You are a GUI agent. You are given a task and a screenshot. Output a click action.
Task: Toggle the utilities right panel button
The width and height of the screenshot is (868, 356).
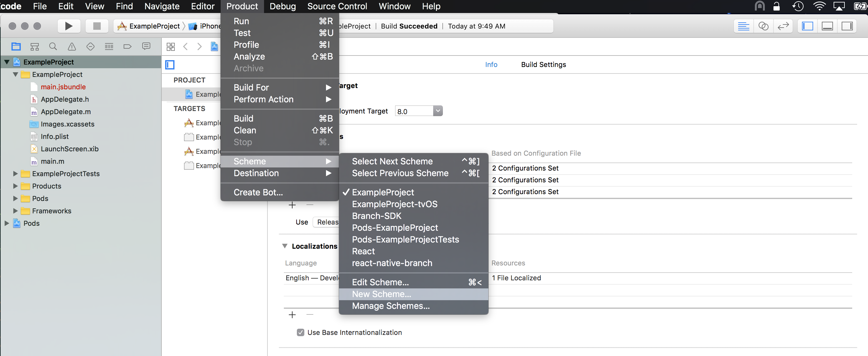(x=847, y=26)
